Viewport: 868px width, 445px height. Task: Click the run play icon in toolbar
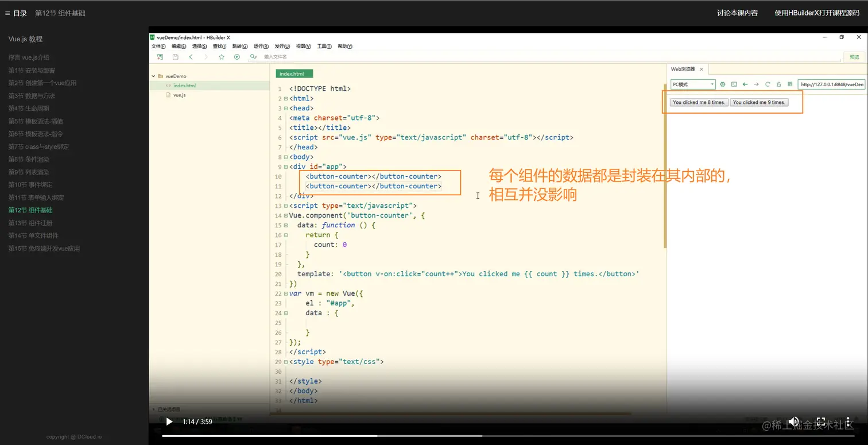[x=237, y=57]
